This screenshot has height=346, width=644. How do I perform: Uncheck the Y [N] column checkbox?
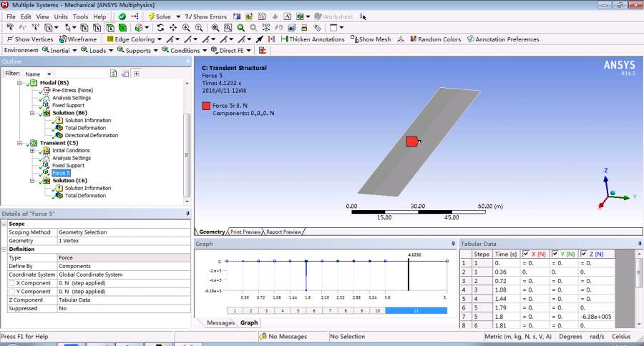[x=555, y=254]
